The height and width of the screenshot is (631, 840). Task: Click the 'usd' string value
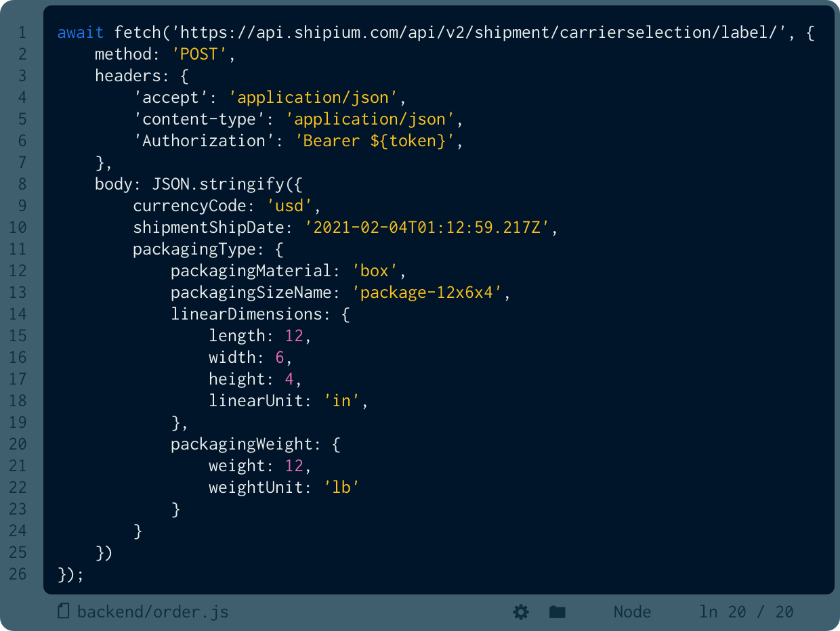tap(289, 206)
